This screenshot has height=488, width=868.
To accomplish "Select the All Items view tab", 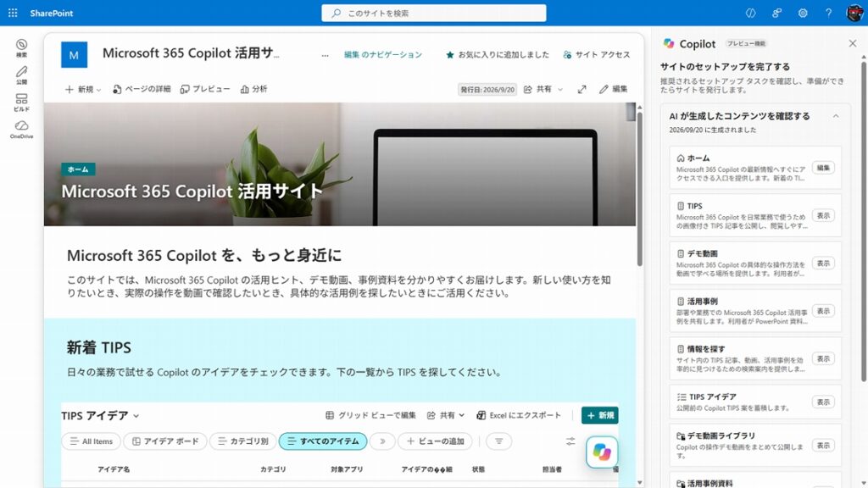I will 91,441.
